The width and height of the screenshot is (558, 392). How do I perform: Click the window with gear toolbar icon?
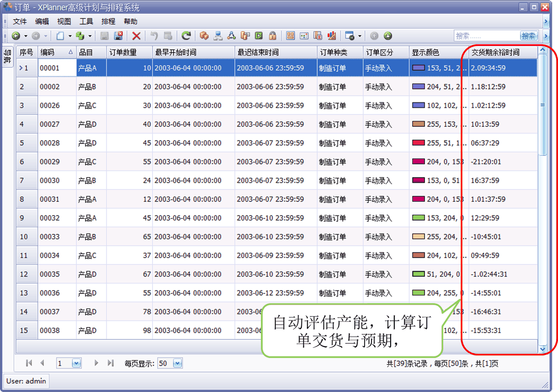(x=350, y=36)
